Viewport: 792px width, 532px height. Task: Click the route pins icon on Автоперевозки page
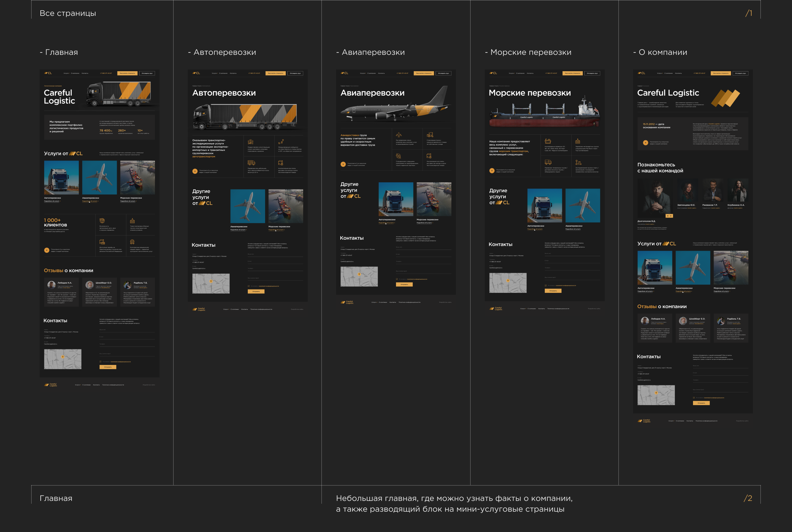pos(281,142)
